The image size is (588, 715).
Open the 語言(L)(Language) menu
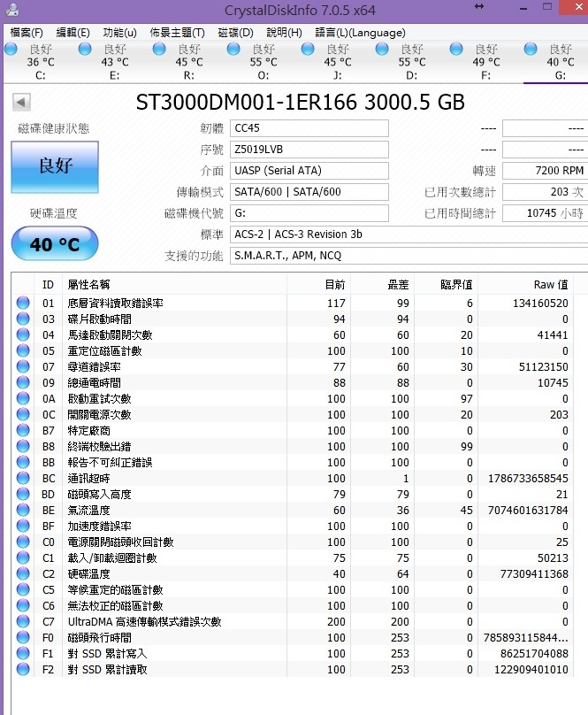(360, 33)
